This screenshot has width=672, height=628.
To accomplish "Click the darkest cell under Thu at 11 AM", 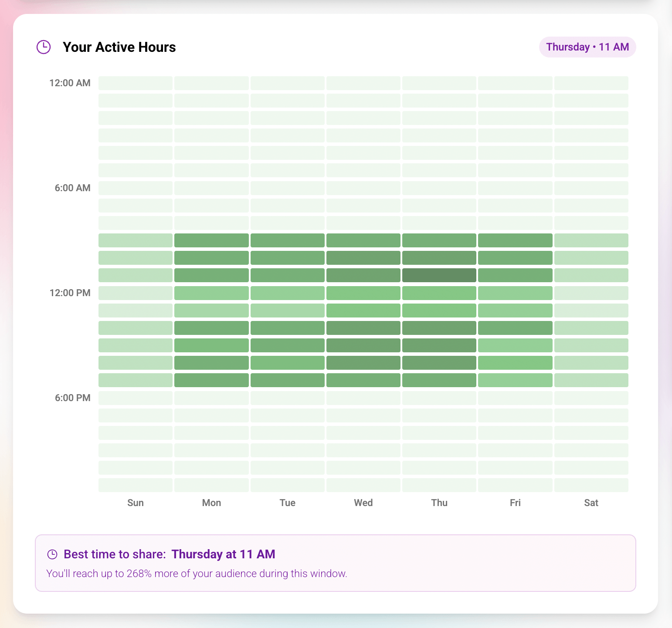I will coord(439,275).
